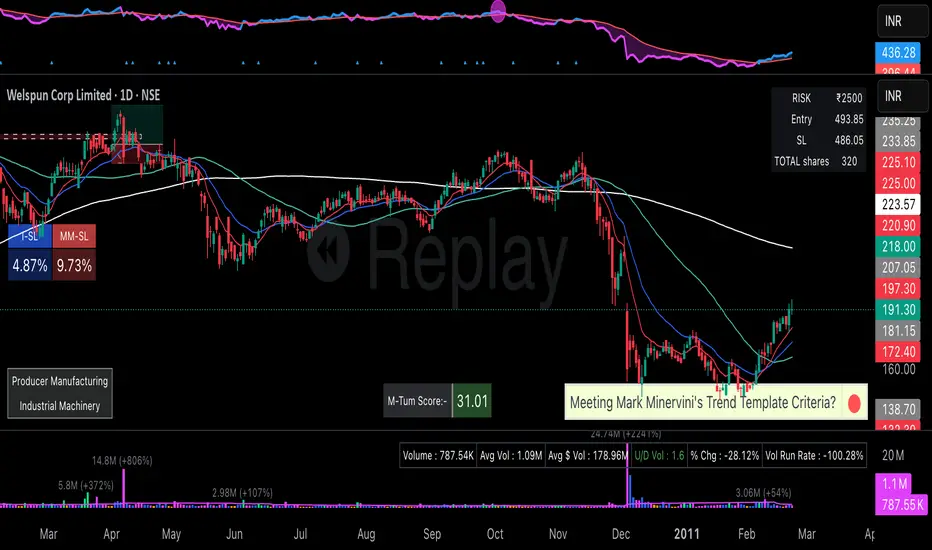Click the Industrial Machinery industry label
This screenshot has height=550, width=932.
(x=59, y=406)
